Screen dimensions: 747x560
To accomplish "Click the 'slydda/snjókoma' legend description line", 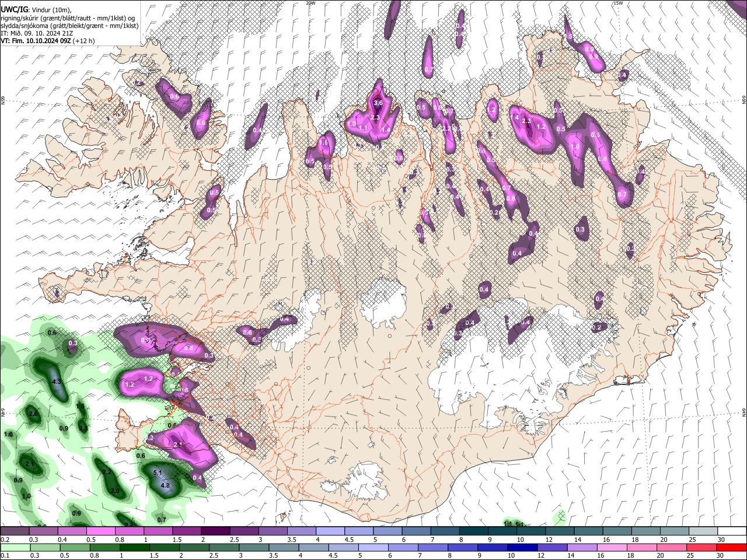I will point(69,26).
